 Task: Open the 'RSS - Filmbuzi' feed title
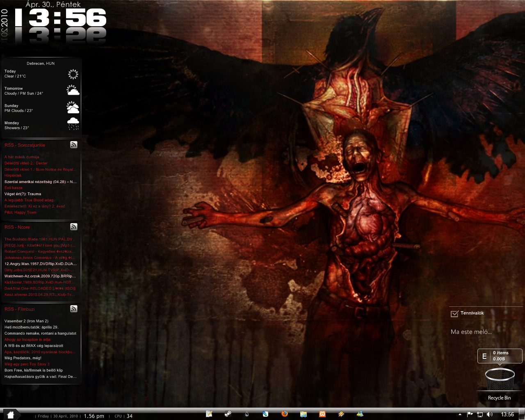tap(20, 309)
